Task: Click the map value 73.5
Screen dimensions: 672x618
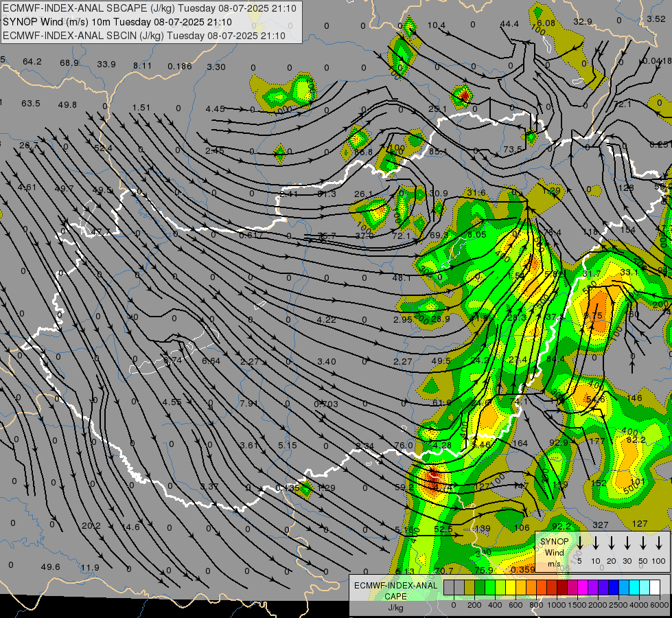Action: [513, 149]
